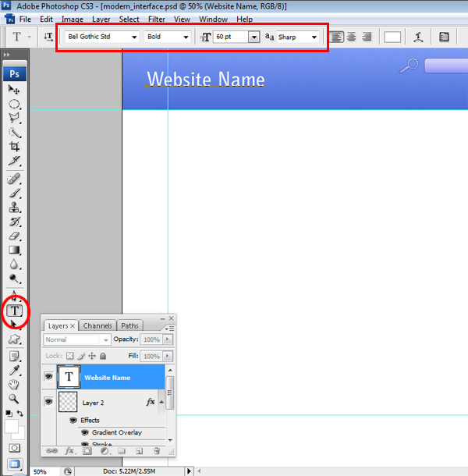Hide Layer 2 visibility eye
Screen dimensions: 468x476
(48, 402)
